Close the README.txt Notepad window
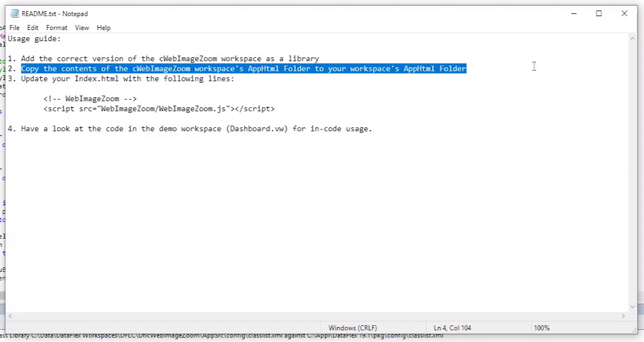This screenshot has height=342, width=644. [x=625, y=14]
